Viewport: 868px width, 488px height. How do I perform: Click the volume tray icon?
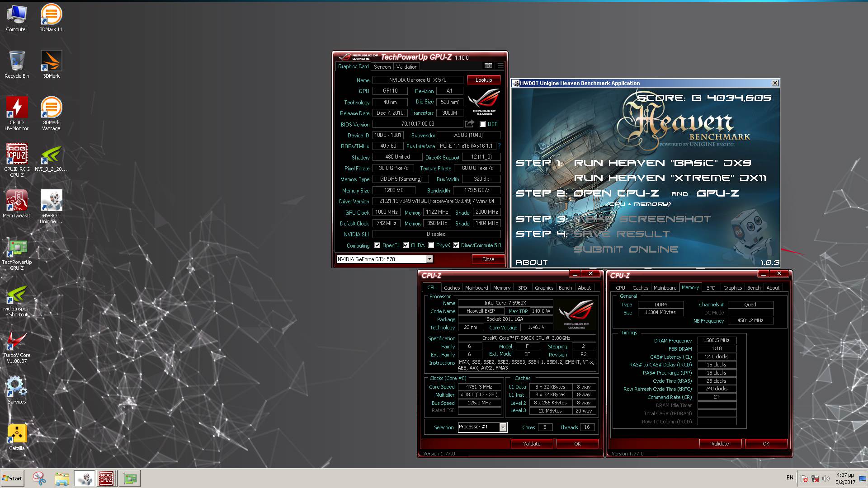click(x=826, y=478)
